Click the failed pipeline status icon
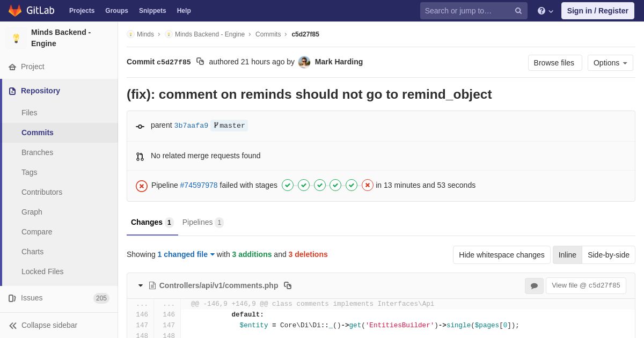This screenshot has width=644, height=338. [x=142, y=186]
